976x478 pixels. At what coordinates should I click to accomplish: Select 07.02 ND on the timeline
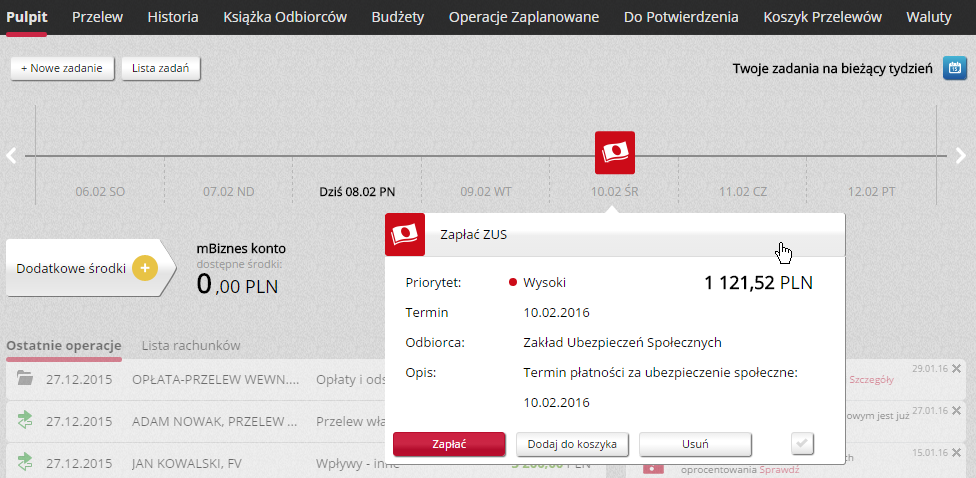[228, 192]
